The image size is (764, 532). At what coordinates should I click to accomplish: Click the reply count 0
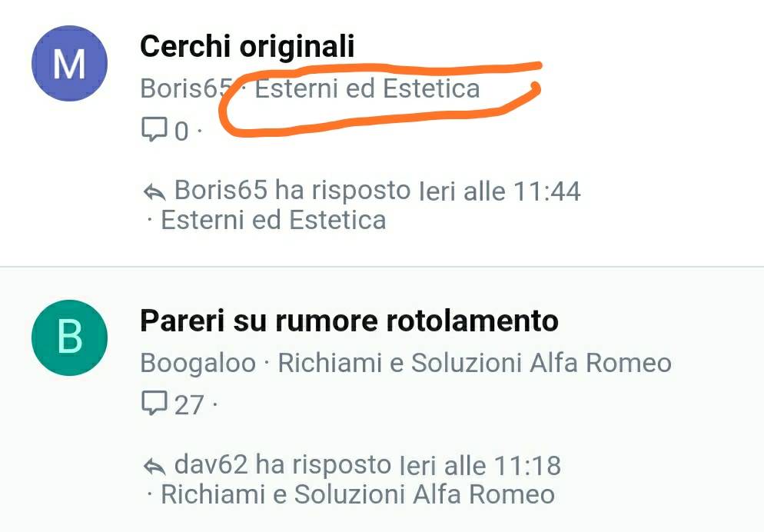[181, 131]
